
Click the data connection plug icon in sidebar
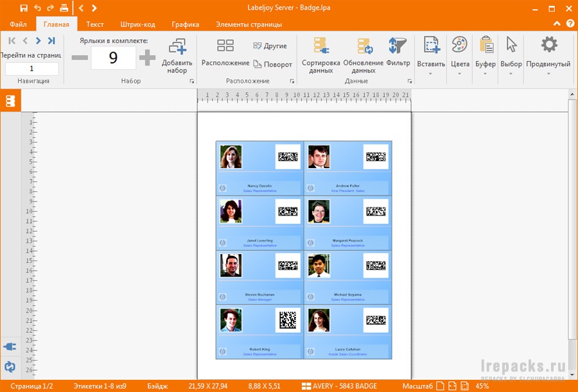(x=10, y=346)
